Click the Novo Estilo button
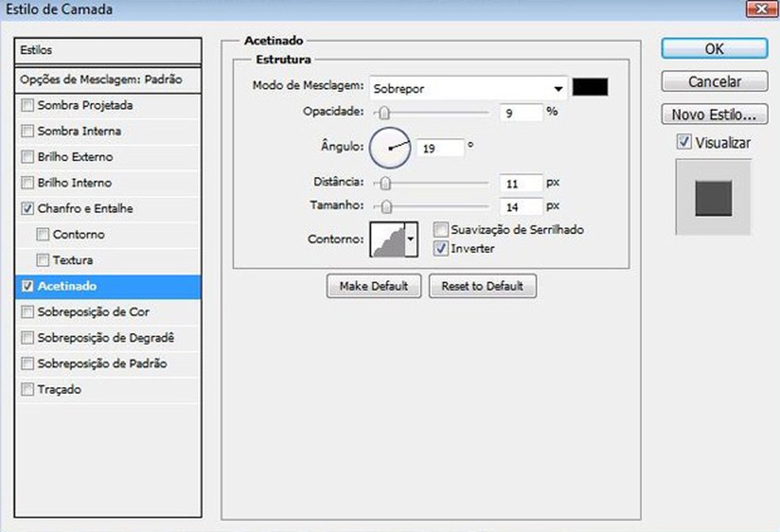This screenshot has width=780, height=532. pyautogui.click(x=714, y=114)
